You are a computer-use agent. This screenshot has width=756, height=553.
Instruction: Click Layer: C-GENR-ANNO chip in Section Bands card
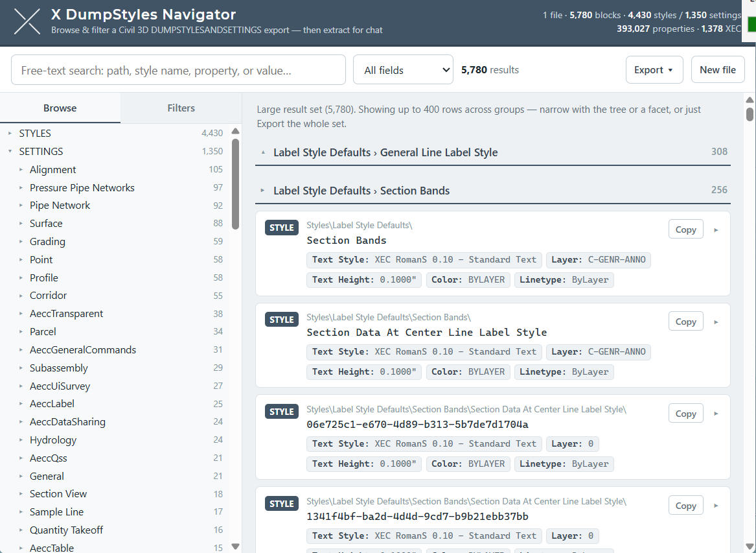599,259
